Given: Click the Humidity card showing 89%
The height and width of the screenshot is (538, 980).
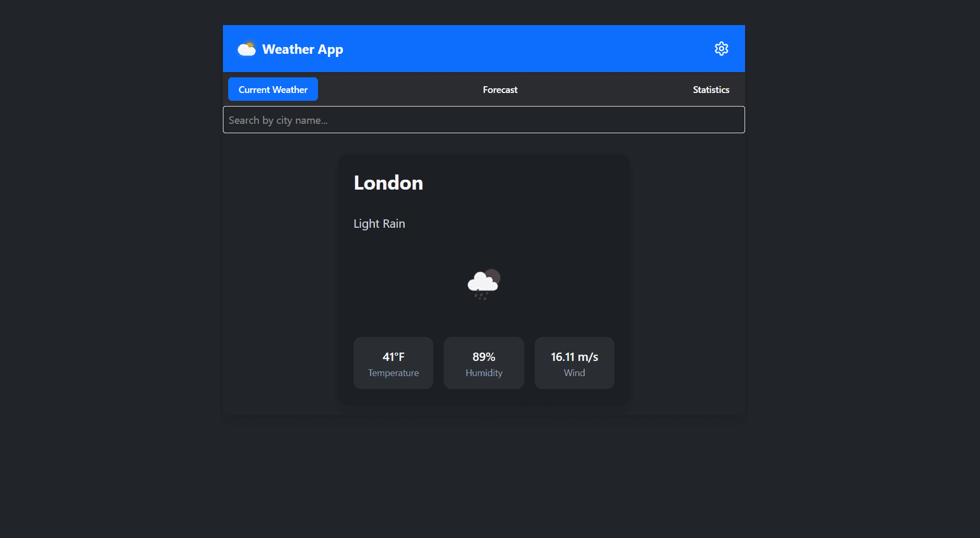Looking at the screenshot, I should coord(483,362).
